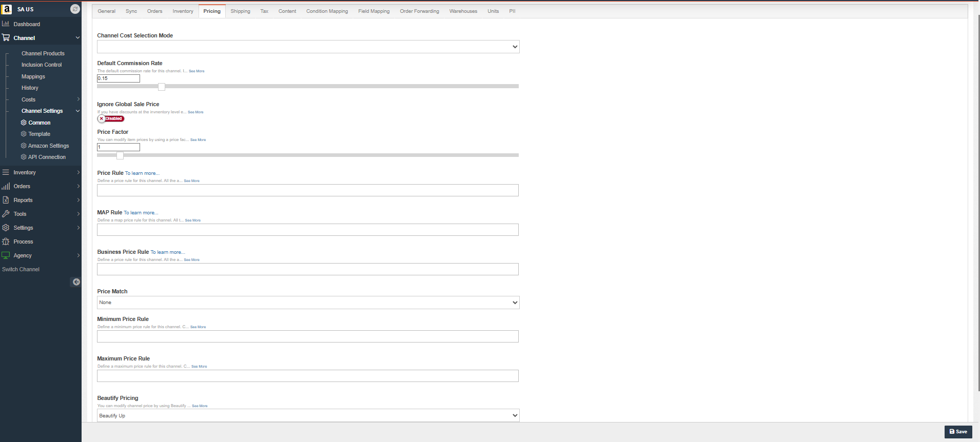Click See More under Beautify Pricing
The image size is (980, 442).
[200, 406]
